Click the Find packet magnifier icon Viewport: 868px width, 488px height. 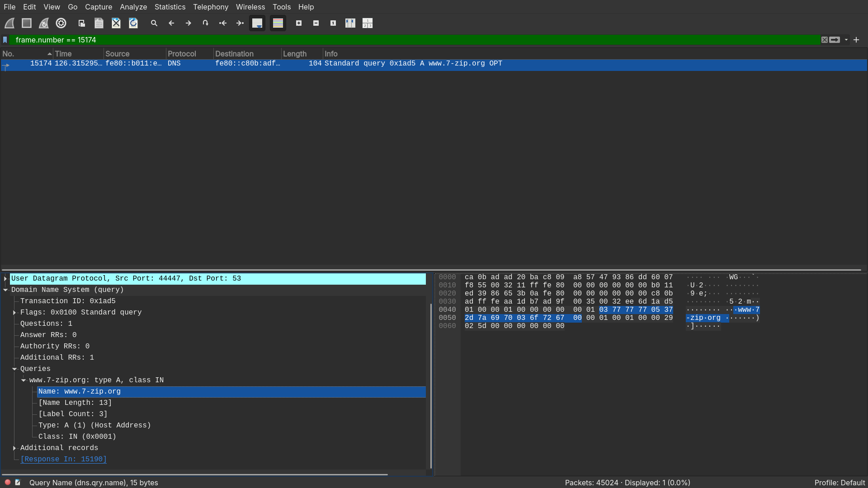point(154,23)
